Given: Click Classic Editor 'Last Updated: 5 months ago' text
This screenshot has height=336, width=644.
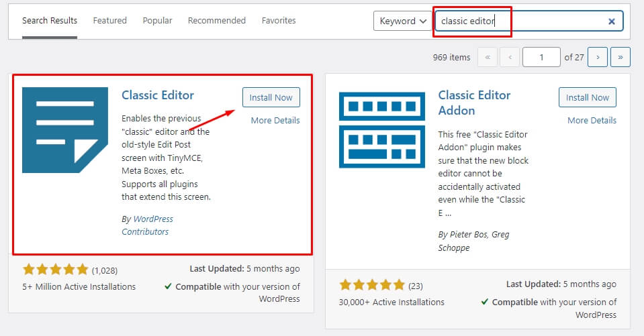Looking at the screenshot, I should [244, 269].
